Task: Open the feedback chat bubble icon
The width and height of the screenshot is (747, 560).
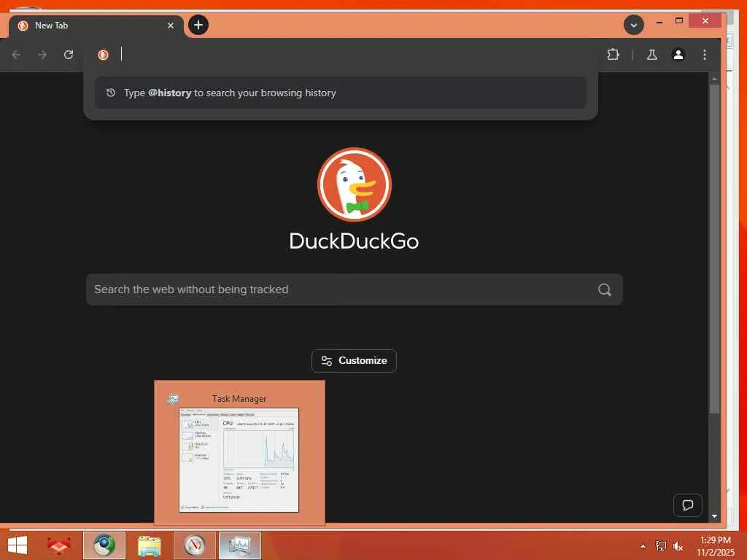Action: coord(687,505)
